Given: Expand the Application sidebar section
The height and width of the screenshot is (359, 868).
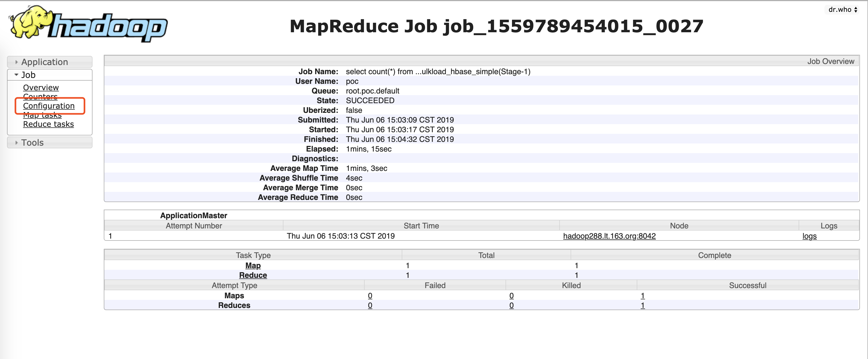Looking at the screenshot, I should pos(44,62).
